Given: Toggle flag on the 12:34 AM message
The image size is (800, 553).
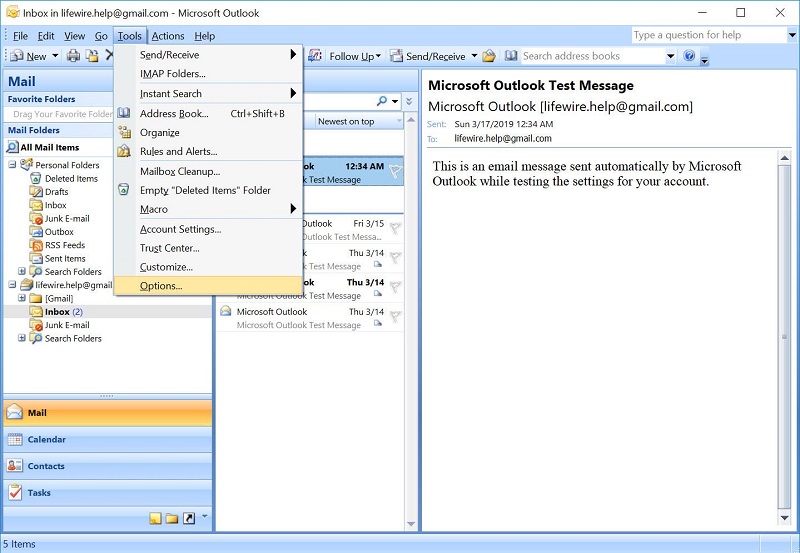Looking at the screenshot, I should coord(395,171).
